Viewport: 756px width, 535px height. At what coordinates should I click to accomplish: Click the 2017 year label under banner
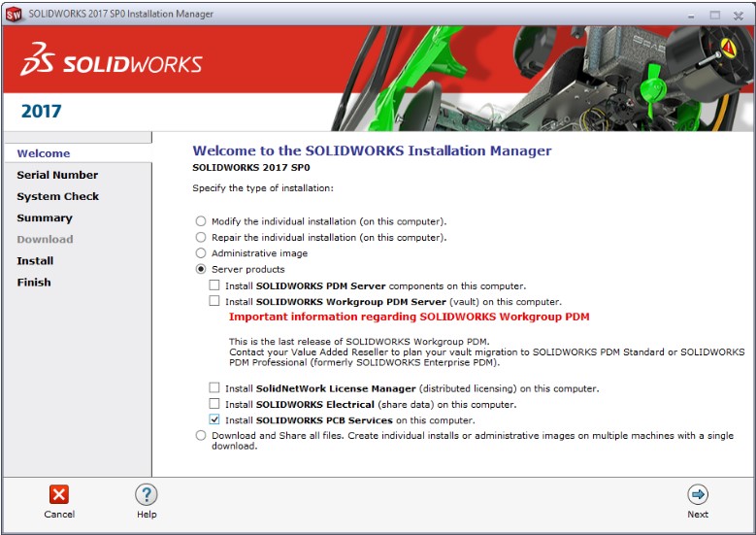[x=42, y=112]
